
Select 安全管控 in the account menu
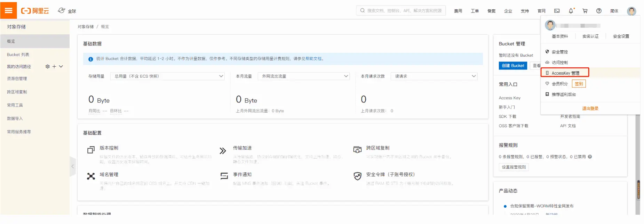click(x=559, y=52)
